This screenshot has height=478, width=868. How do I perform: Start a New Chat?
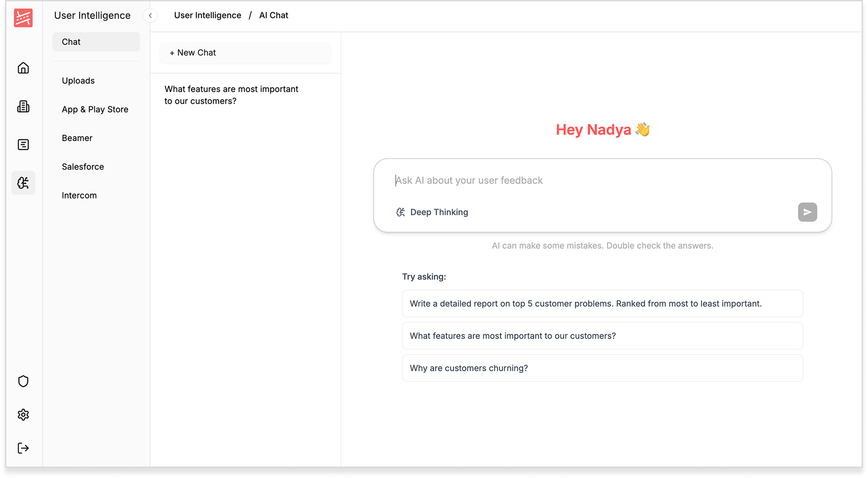245,53
